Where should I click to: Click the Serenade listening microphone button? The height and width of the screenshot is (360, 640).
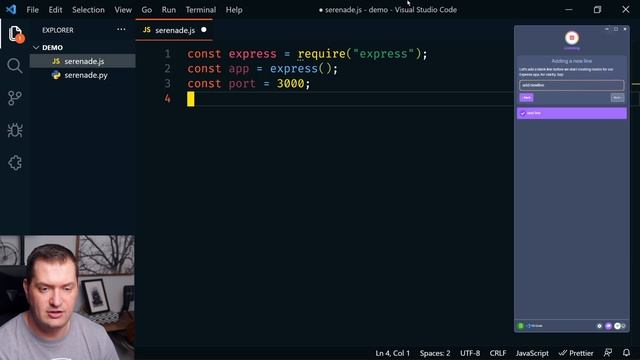coord(571,38)
